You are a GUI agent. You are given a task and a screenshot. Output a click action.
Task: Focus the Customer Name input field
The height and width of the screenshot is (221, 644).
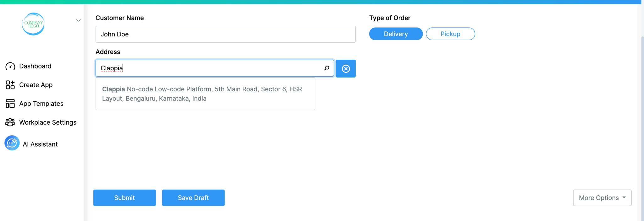[225, 34]
